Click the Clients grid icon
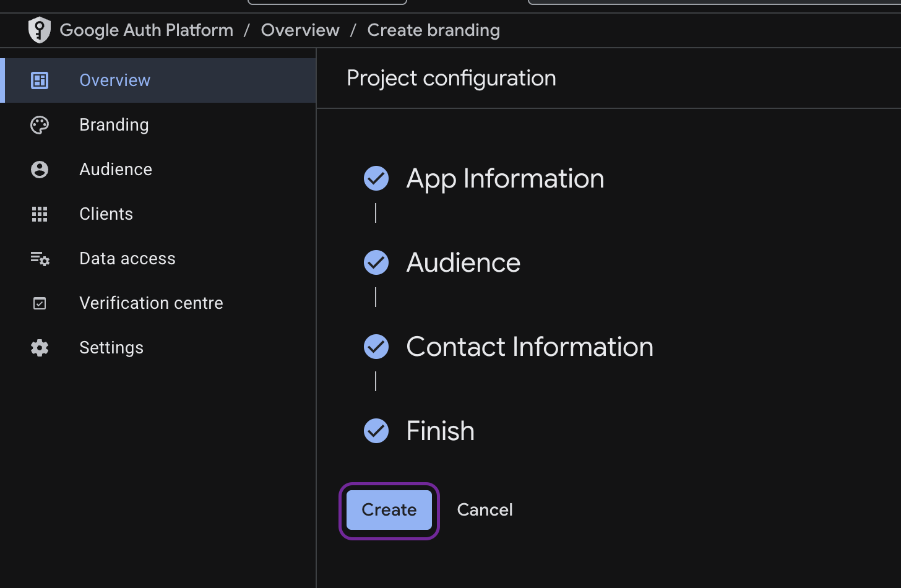901x588 pixels. [40, 214]
